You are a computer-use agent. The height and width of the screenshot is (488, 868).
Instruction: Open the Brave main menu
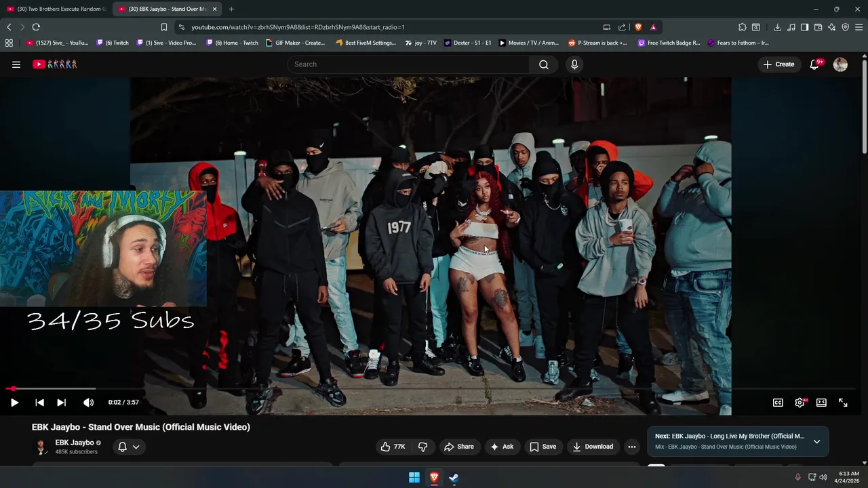[x=859, y=27]
